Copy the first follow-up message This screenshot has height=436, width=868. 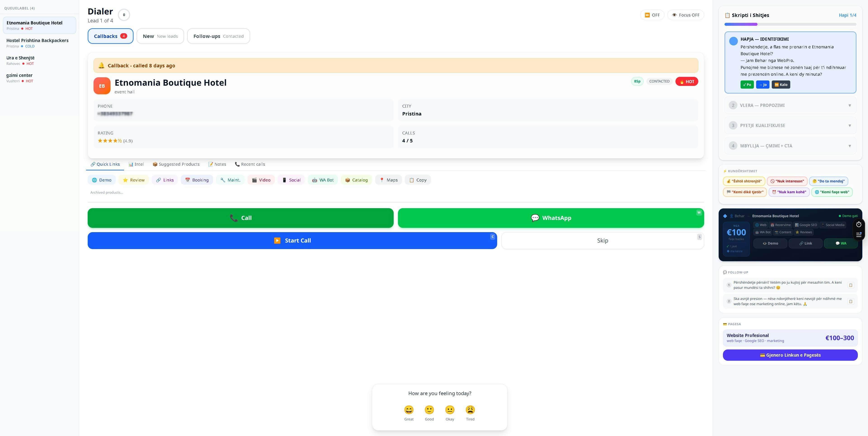click(x=850, y=285)
